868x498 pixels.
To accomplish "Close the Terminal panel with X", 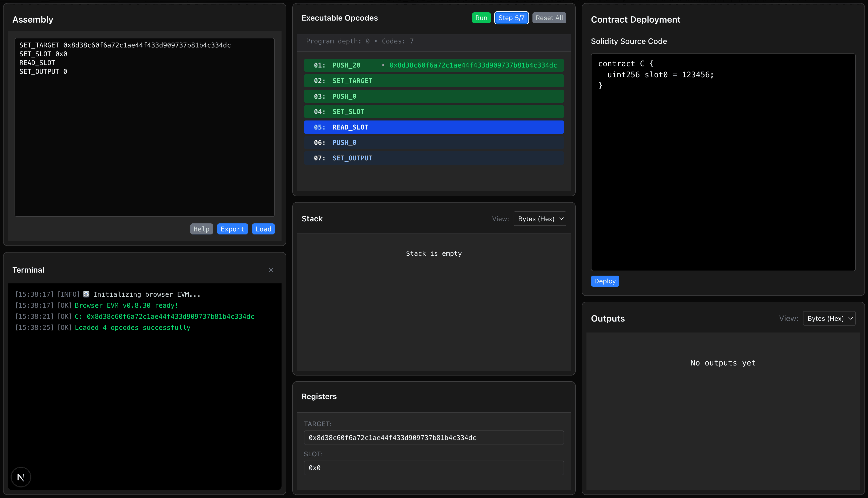I will pyautogui.click(x=271, y=270).
